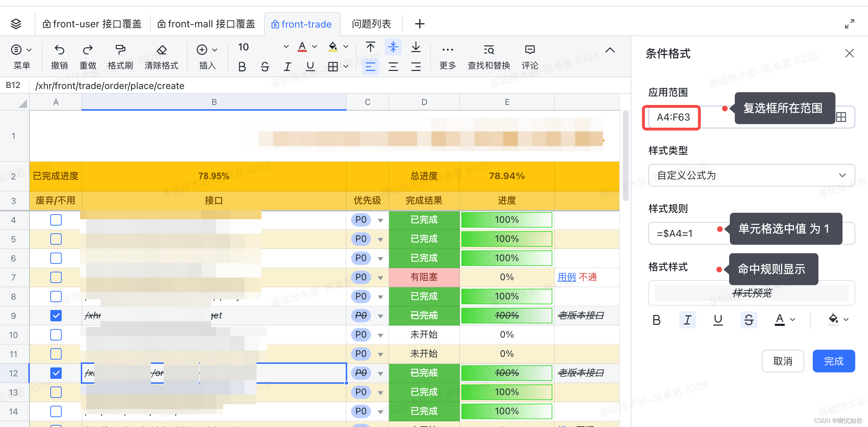The image size is (868, 427).
Task: Toggle italic in format style panel
Action: coord(687,320)
